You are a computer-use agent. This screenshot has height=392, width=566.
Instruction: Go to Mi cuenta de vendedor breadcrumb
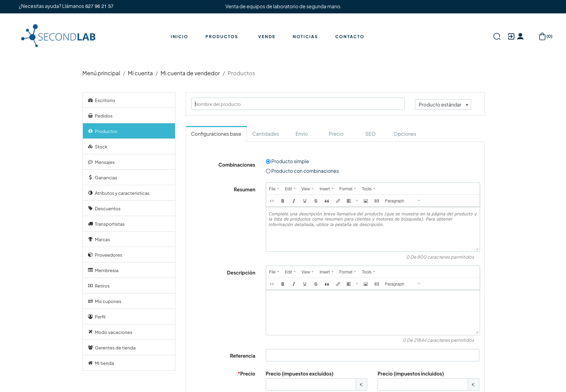(x=190, y=73)
